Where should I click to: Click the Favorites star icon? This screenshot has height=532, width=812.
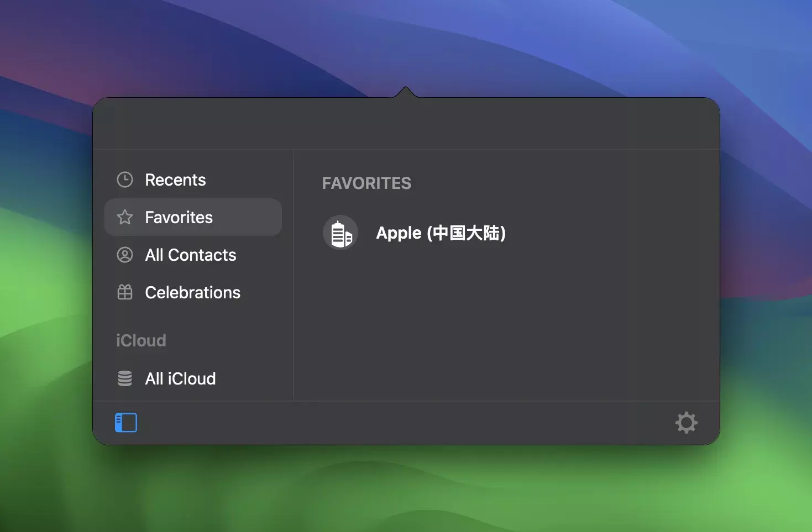[125, 217]
